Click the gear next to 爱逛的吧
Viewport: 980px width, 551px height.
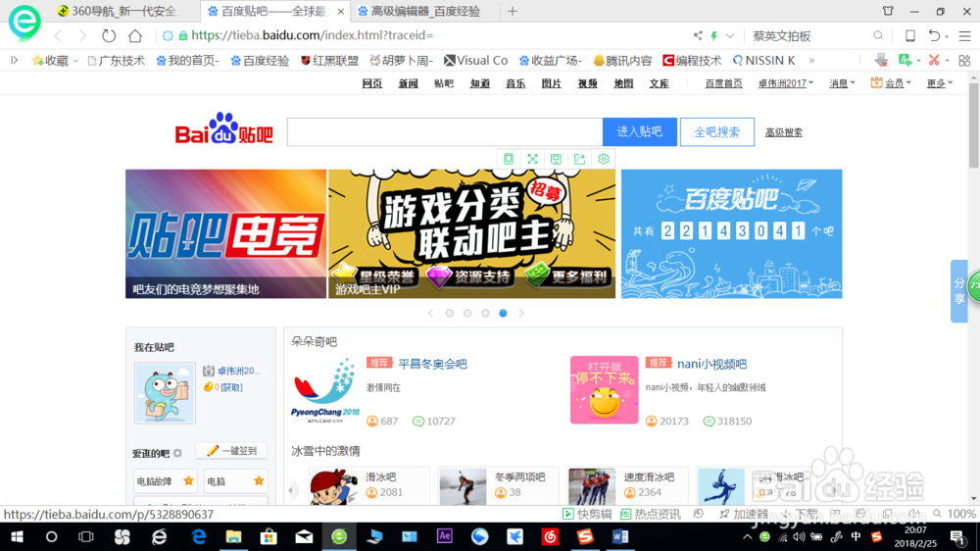pos(177,453)
